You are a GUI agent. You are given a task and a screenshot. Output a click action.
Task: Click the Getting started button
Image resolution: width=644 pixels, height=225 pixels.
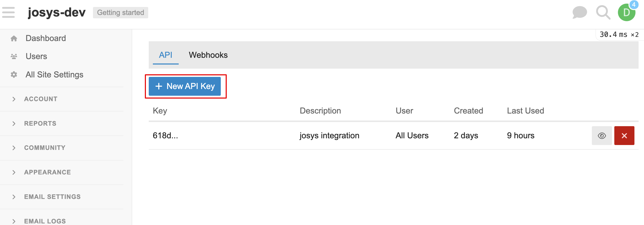point(120,13)
